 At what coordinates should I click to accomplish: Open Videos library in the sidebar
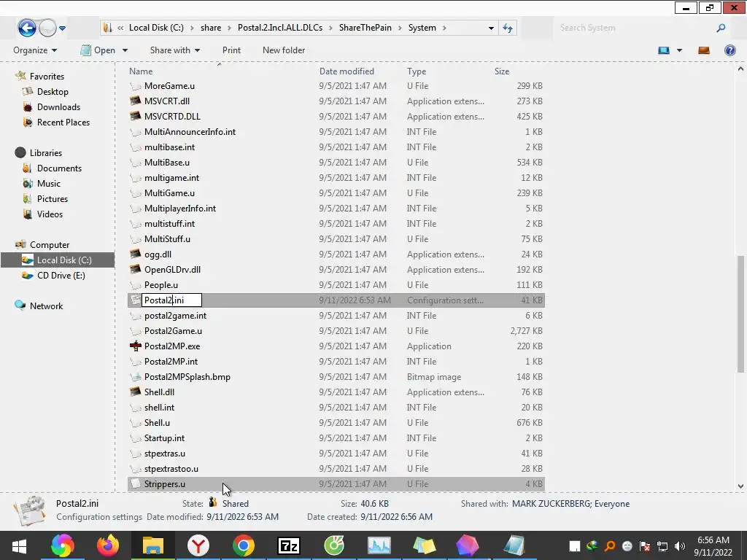tap(50, 214)
